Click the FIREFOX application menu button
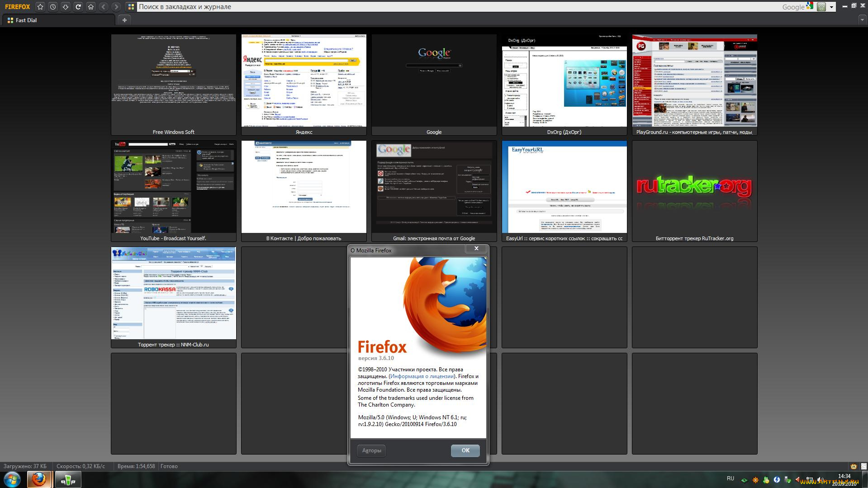868x488 pixels. [x=18, y=7]
